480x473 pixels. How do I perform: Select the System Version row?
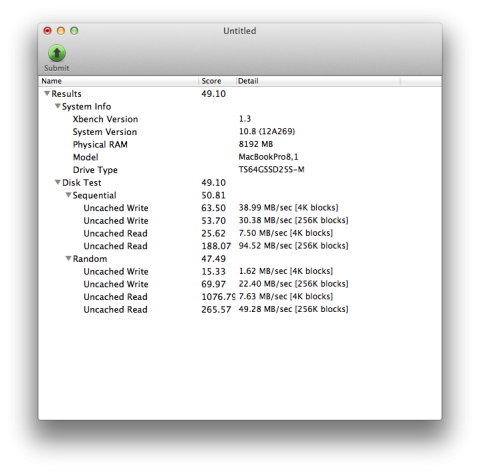click(x=240, y=132)
